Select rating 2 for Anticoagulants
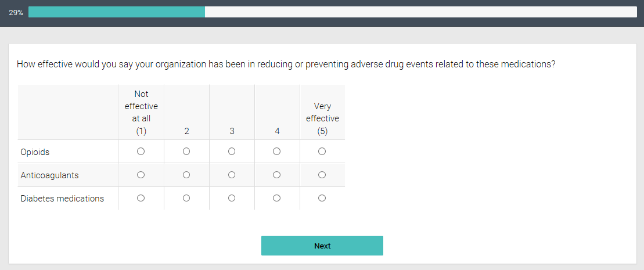The height and width of the screenshot is (270, 644). click(186, 175)
